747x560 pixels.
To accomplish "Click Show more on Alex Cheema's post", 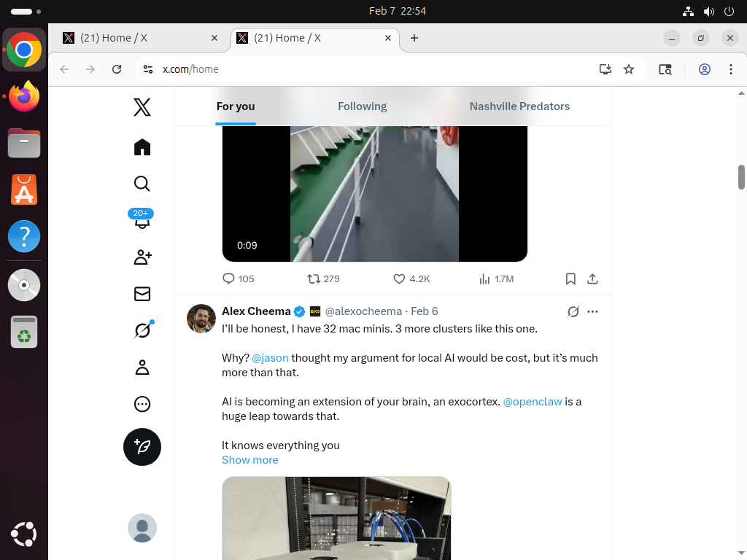I will [250, 460].
